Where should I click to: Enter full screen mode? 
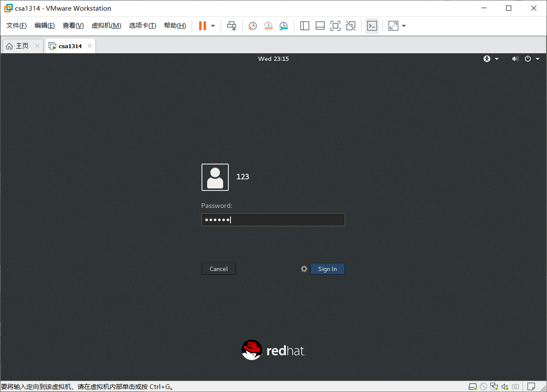click(x=335, y=26)
